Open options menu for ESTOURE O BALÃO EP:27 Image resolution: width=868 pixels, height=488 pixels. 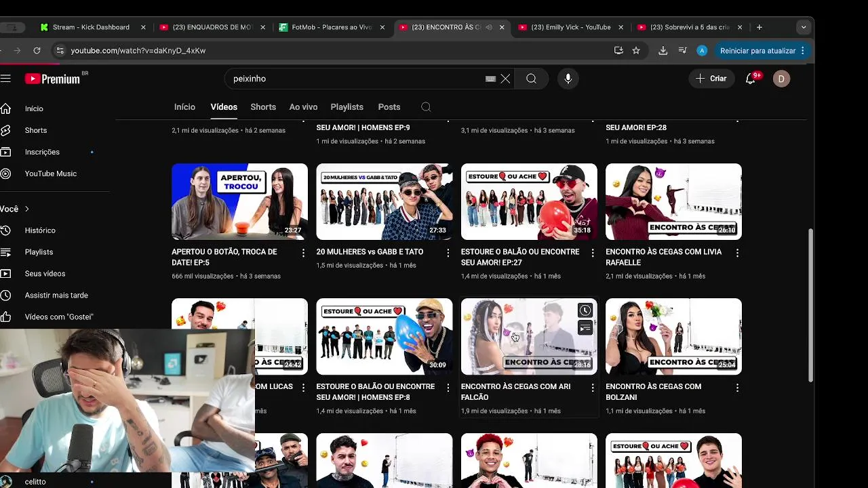point(593,253)
